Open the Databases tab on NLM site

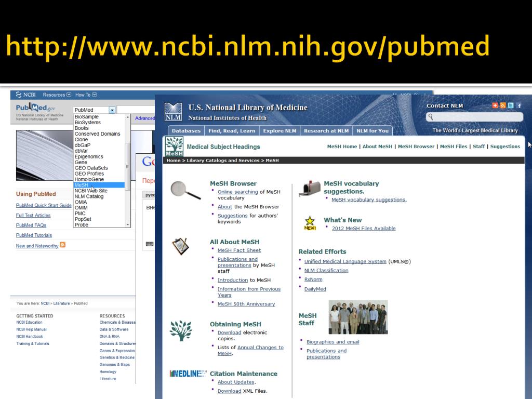coord(186,131)
